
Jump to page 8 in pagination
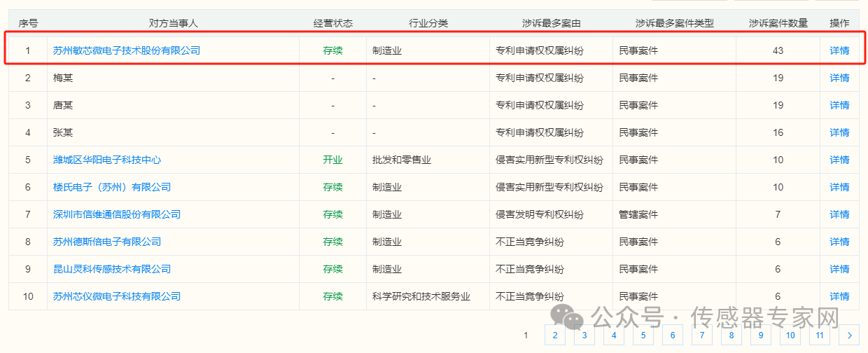pos(731,335)
